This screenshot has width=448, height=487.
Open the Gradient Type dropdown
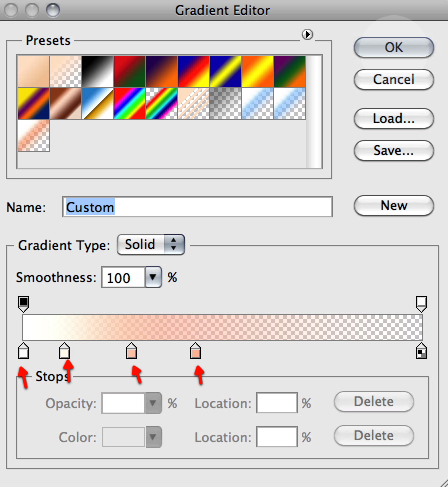click(151, 244)
